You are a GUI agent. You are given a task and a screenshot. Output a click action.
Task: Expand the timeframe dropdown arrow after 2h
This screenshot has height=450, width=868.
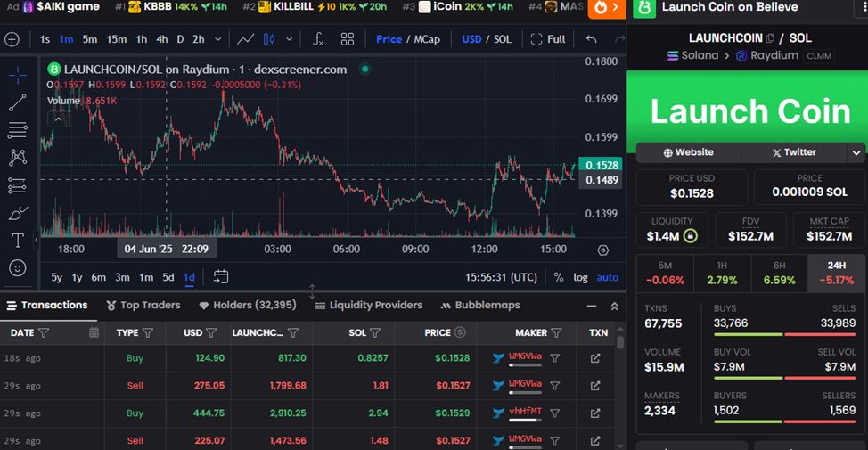[218, 39]
